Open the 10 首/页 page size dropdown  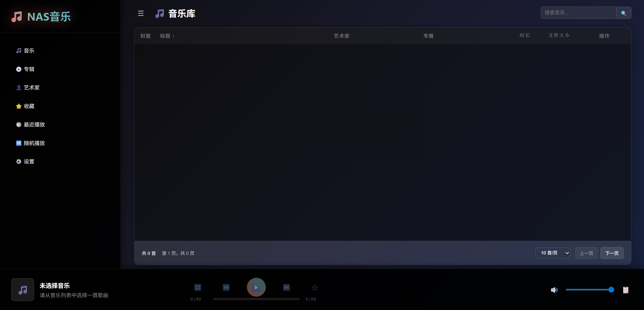pos(553,253)
